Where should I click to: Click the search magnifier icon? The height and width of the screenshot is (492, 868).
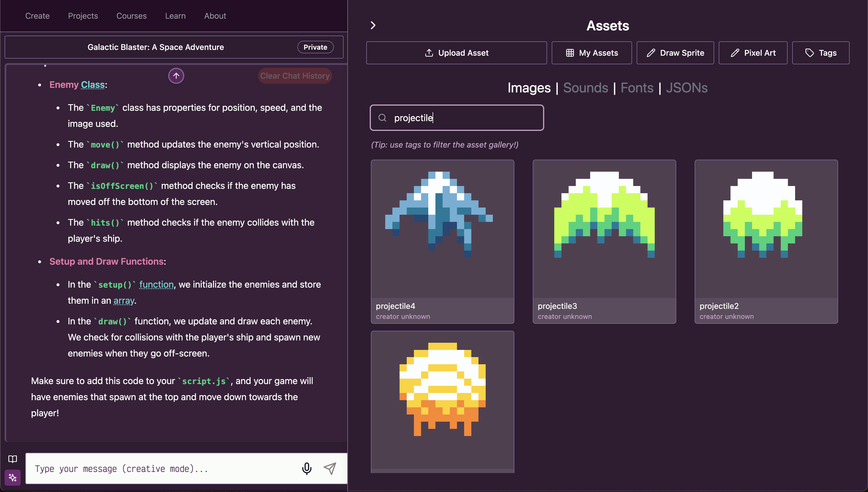click(x=382, y=118)
